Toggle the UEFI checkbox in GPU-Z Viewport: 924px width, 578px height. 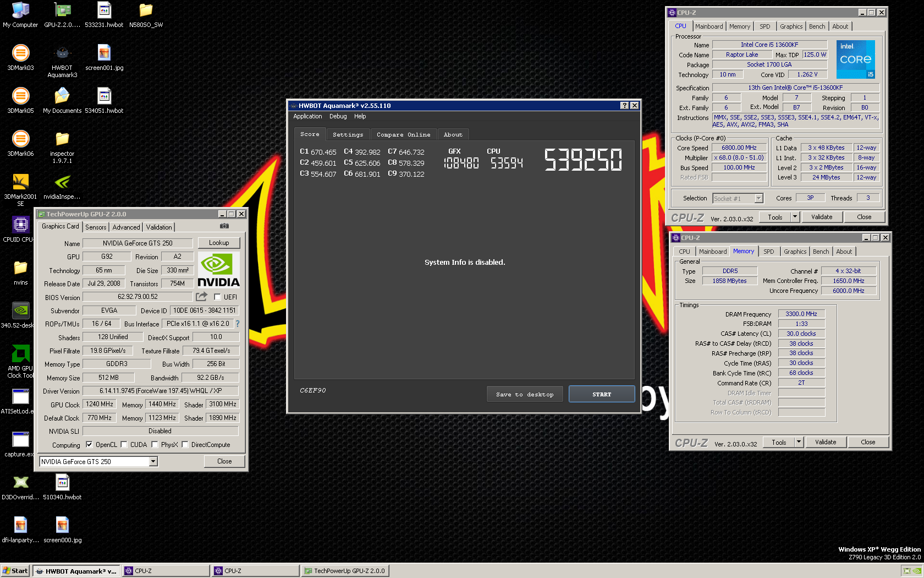point(217,297)
